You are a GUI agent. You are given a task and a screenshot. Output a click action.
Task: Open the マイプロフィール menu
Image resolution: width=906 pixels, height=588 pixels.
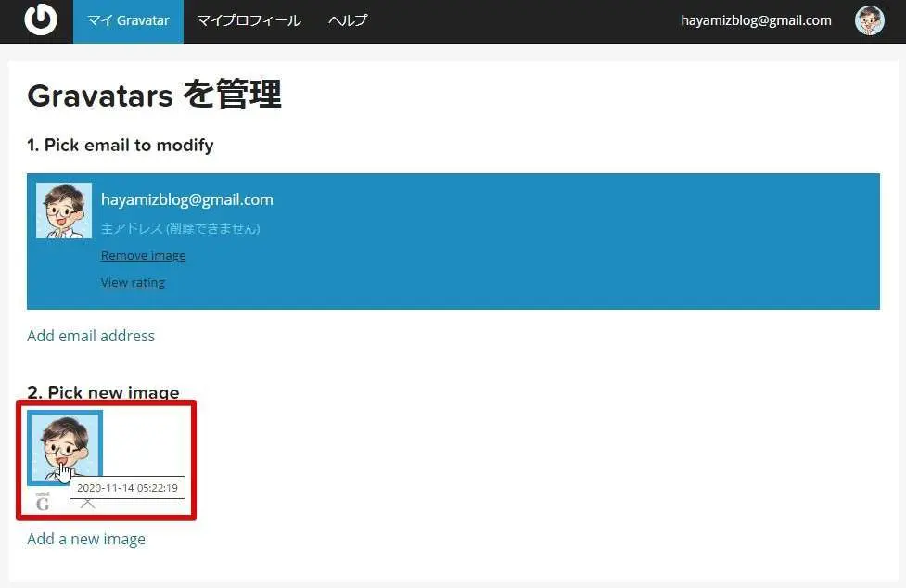pos(249,20)
